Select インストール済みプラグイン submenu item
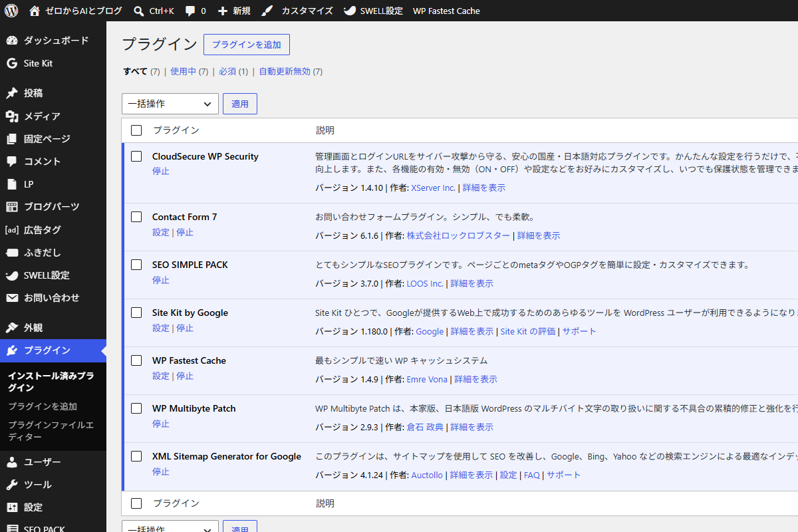This screenshot has width=798, height=532. (51, 382)
